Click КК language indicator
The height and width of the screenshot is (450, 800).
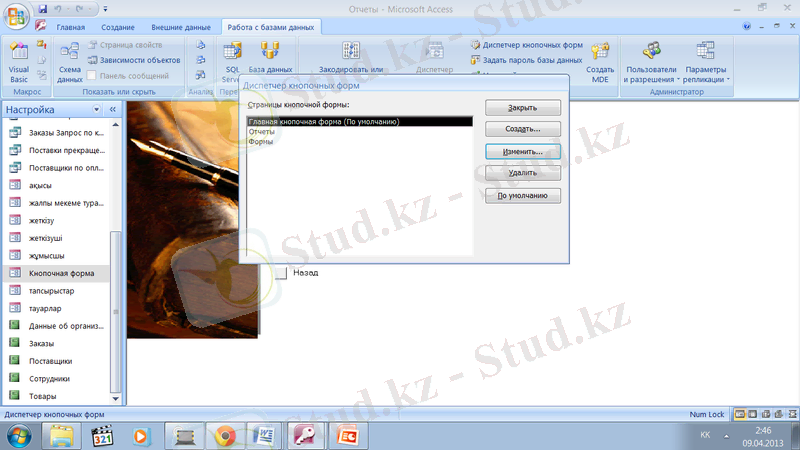pos(705,435)
